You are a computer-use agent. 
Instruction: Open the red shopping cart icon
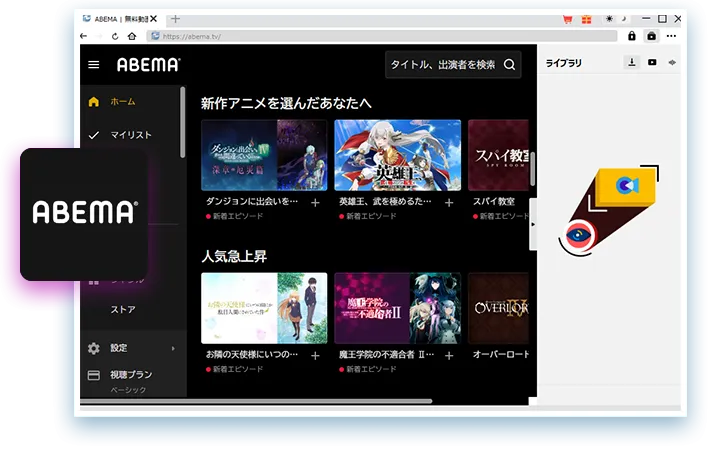(567, 19)
